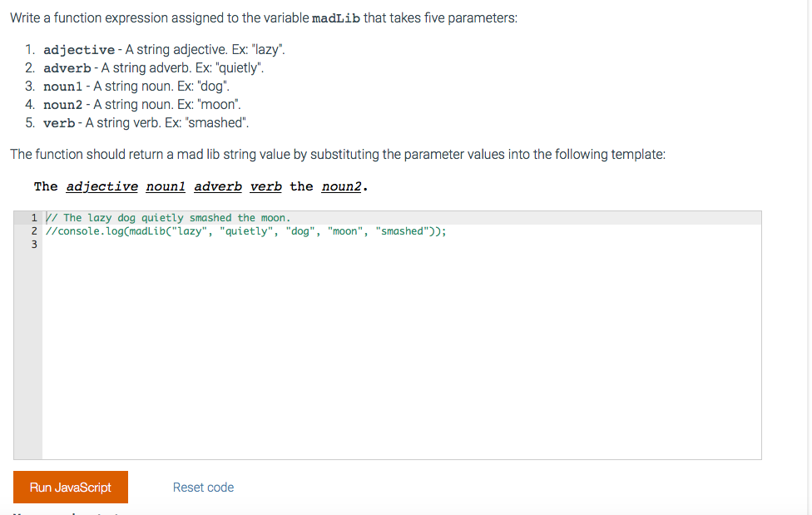The height and width of the screenshot is (515, 812).
Task: Select the underlined verb in the template
Action: coord(265,186)
